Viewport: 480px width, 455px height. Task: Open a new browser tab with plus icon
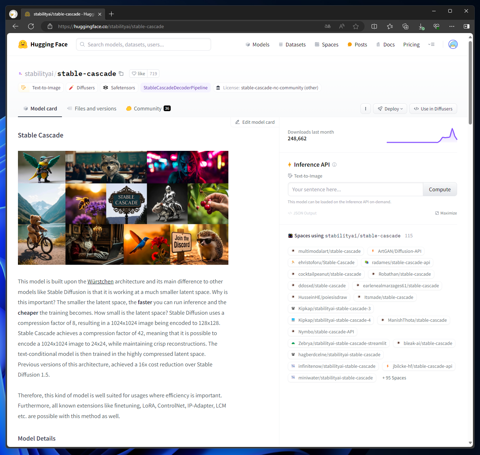pos(111,14)
